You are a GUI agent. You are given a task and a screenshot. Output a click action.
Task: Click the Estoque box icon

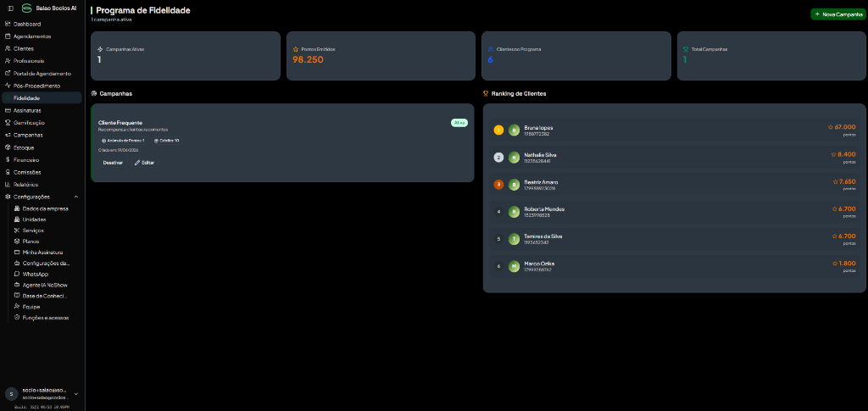click(x=8, y=147)
